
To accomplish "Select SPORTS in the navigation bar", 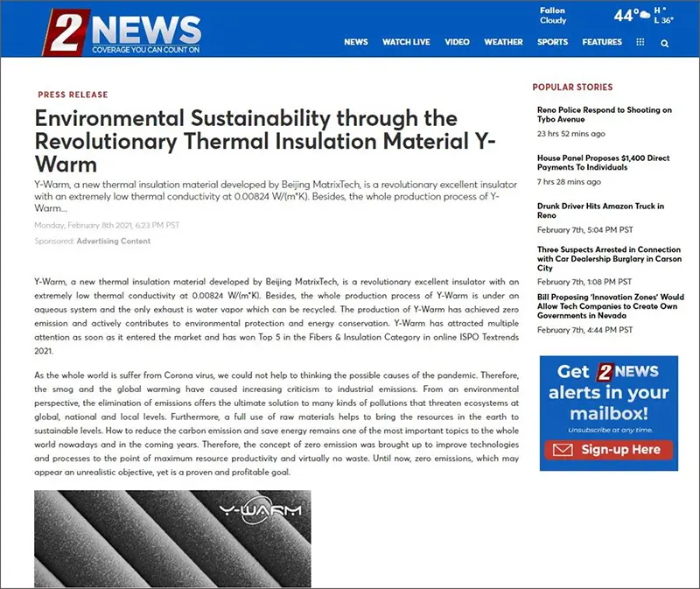I will (x=552, y=42).
